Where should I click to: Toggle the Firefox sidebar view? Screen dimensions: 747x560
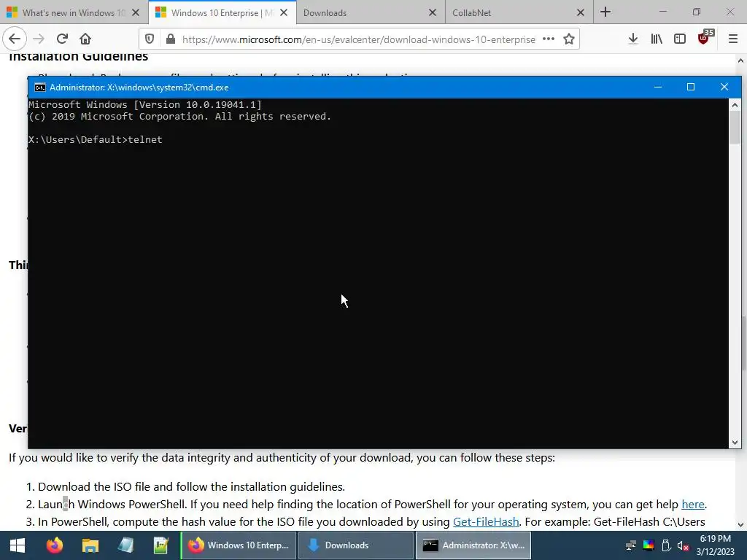tap(680, 39)
